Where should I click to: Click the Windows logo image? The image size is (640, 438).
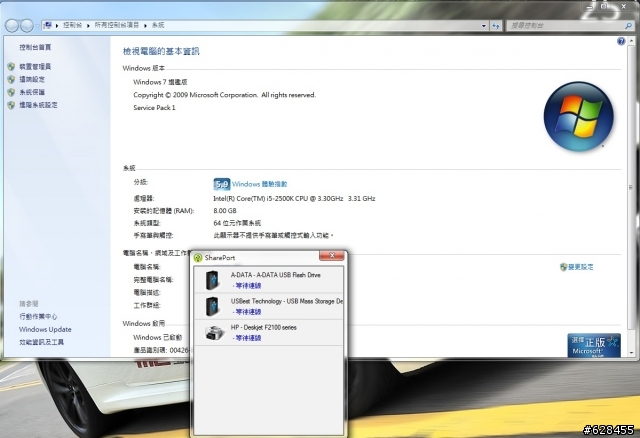(x=578, y=116)
